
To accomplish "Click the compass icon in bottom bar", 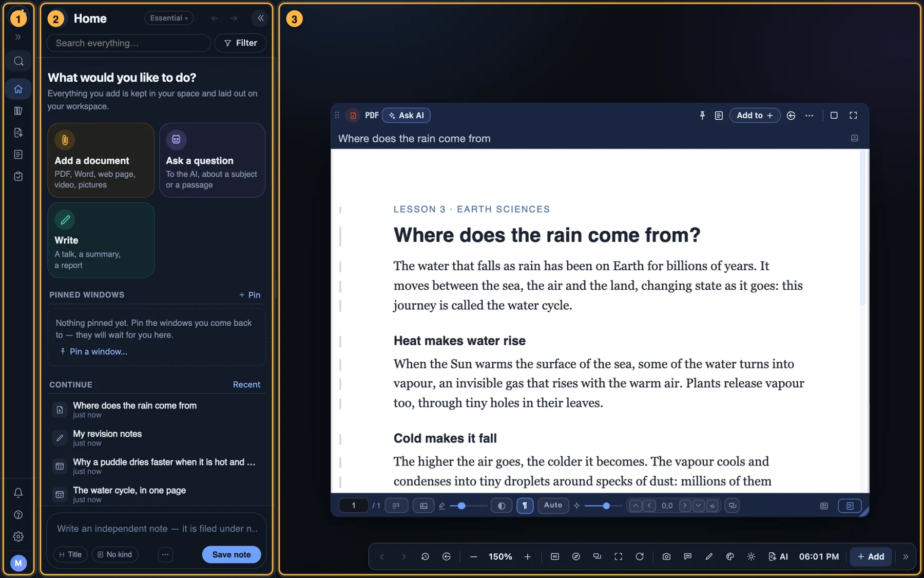I will [x=576, y=556].
